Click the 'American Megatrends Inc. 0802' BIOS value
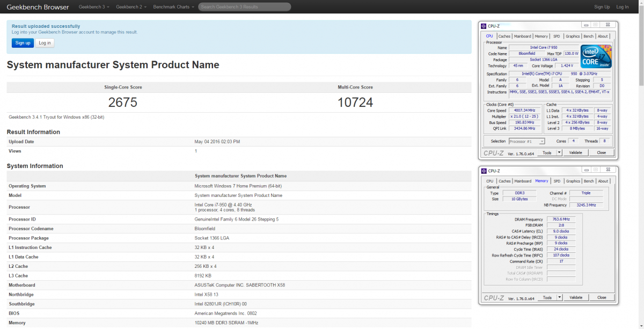 tap(225, 313)
